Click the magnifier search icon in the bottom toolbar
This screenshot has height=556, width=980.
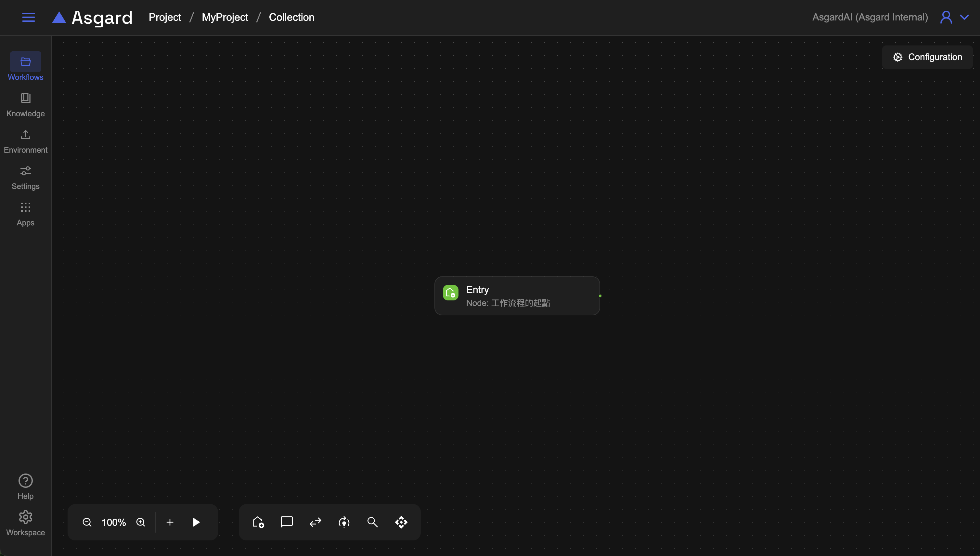[x=372, y=522]
